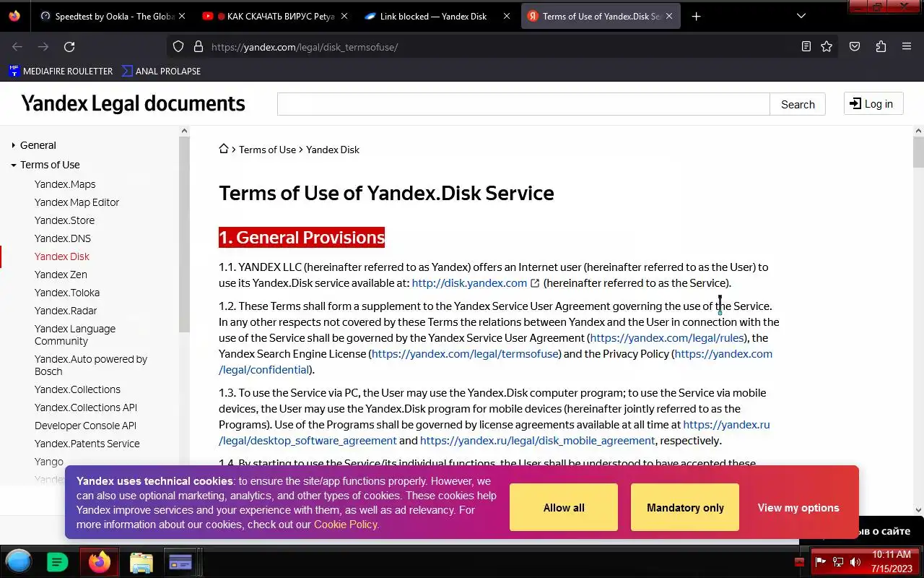This screenshot has height=578, width=924.
Task: Open the extensions puzzle icon
Action: pos(881,47)
